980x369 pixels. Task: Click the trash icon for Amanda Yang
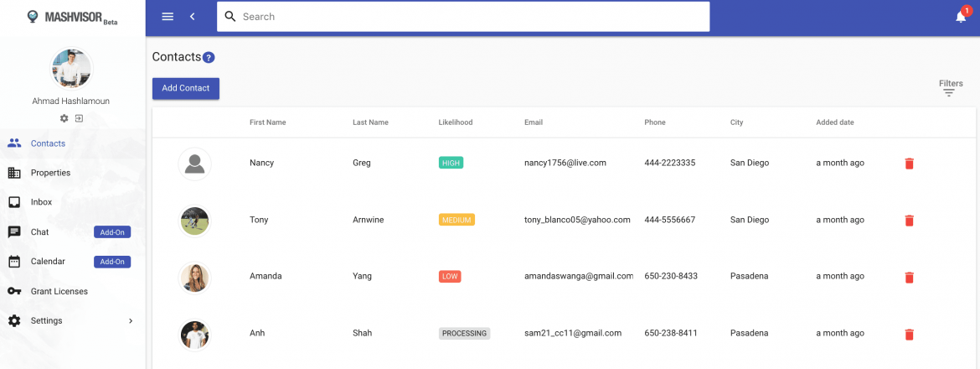pos(909,278)
